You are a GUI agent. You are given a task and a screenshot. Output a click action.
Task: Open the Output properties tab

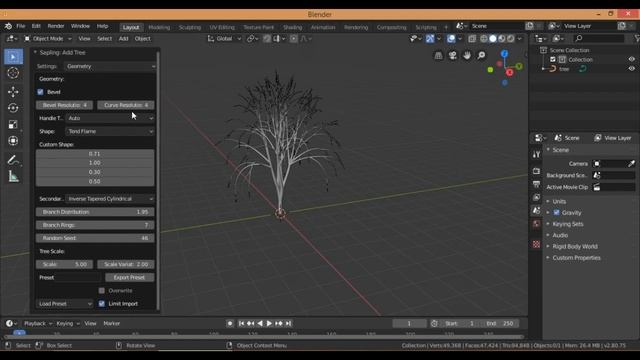[x=536, y=184]
